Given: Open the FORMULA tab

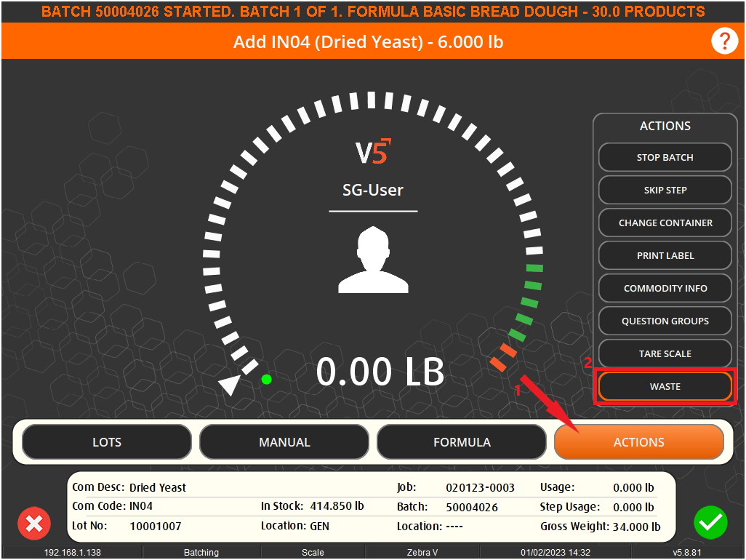Looking at the screenshot, I should [x=462, y=442].
